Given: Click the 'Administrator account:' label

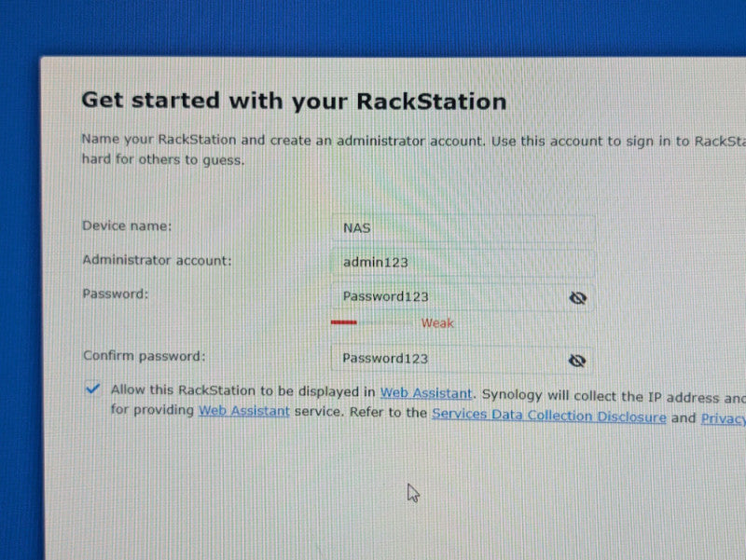Looking at the screenshot, I should coord(157,260).
